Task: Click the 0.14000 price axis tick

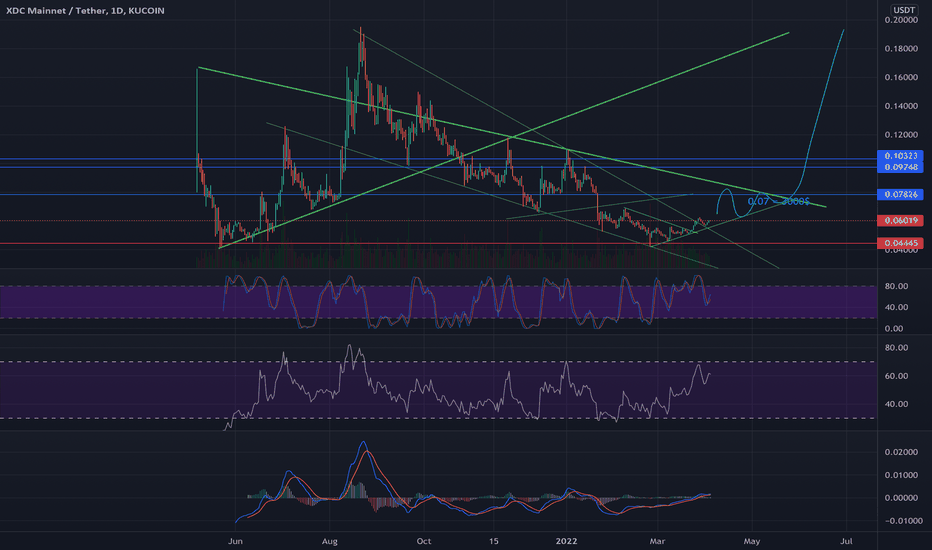Action: coord(901,106)
